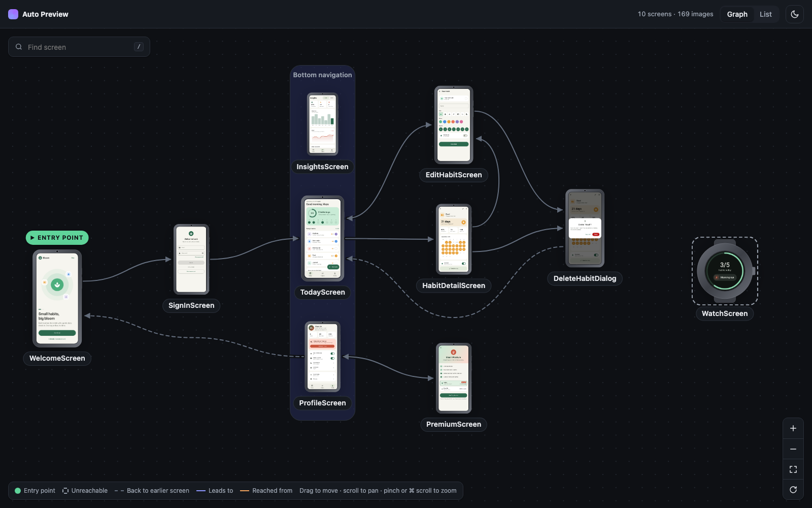Open the SignInScreen thumbnail

[x=191, y=259]
